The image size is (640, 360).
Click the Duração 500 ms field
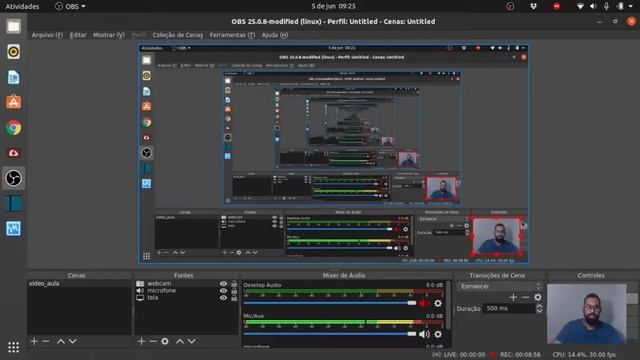tap(509, 308)
